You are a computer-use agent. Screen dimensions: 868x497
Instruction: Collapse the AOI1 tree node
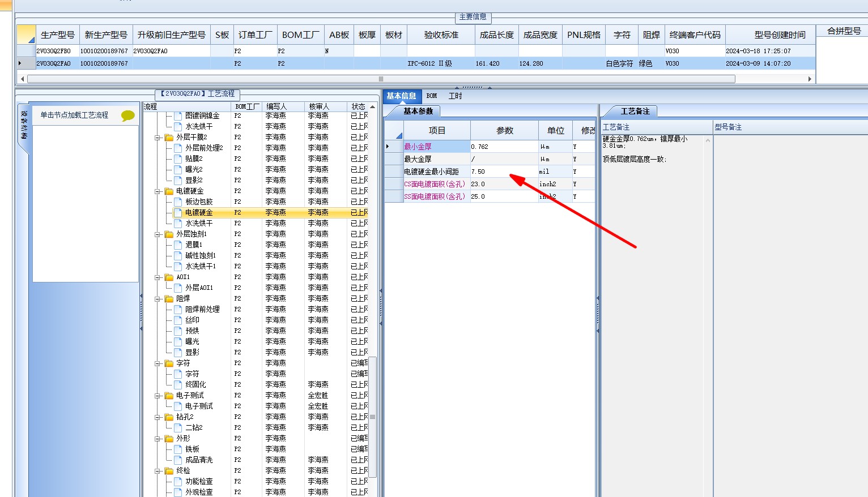point(158,277)
